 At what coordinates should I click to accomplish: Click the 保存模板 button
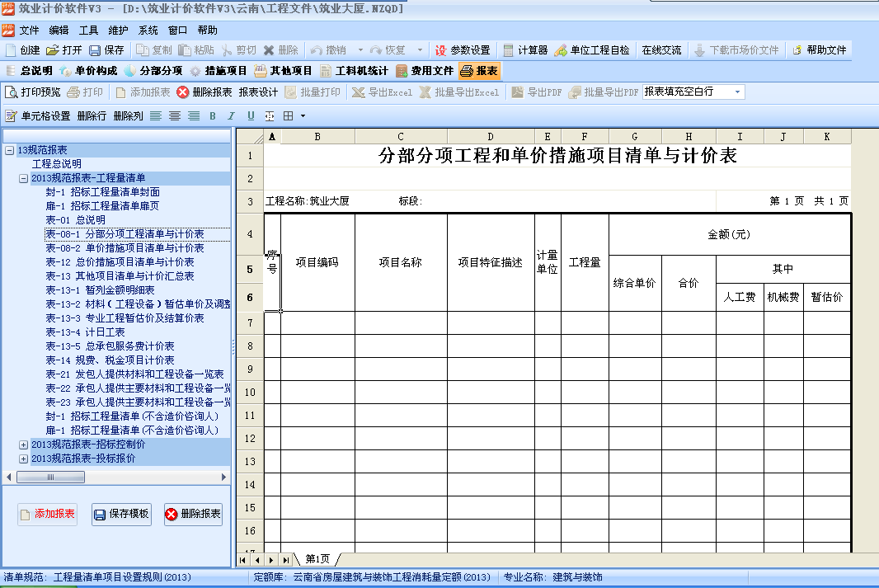click(122, 514)
